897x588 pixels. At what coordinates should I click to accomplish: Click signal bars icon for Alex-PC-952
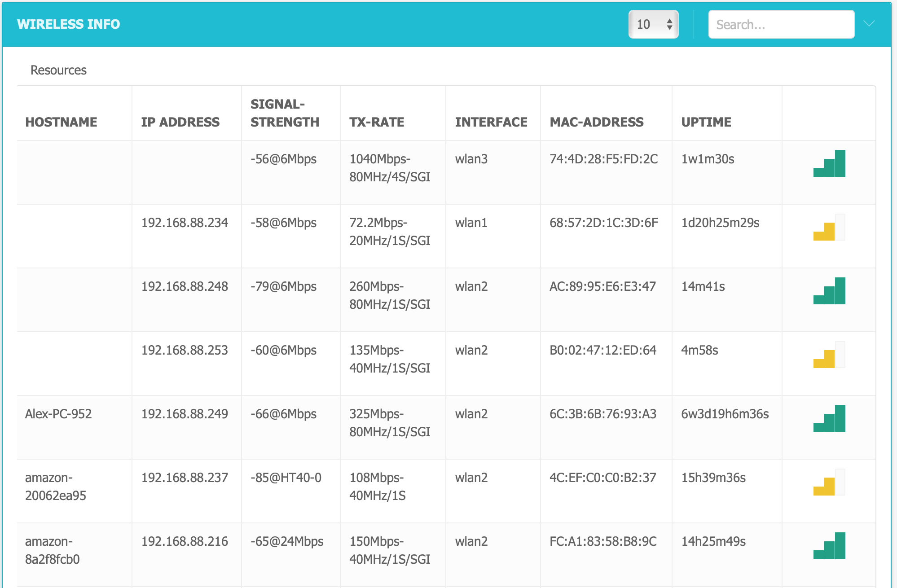click(x=829, y=418)
